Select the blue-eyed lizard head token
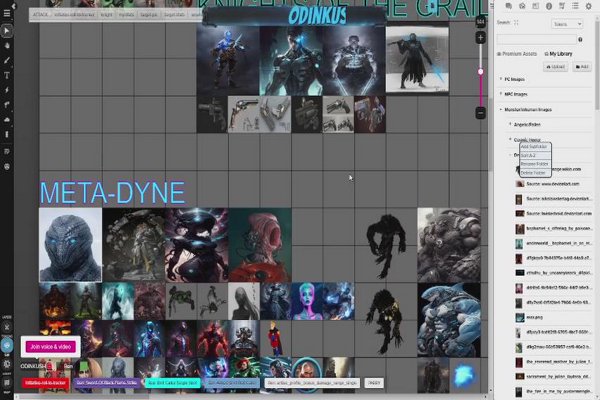 tap(70, 245)
